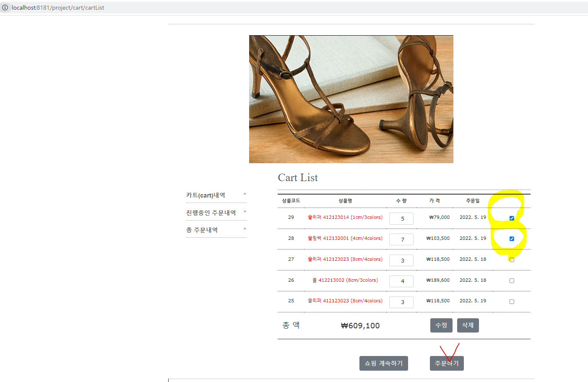588x382 pixels.
Task: Focus quantity field showing 5
Action: pos(401,218)
